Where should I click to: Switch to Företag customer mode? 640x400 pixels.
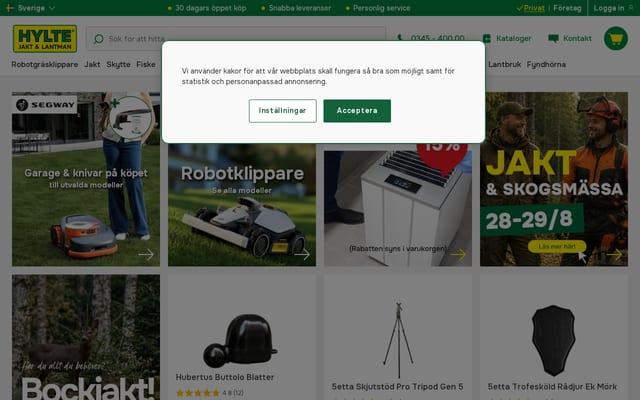coord(567,8)
